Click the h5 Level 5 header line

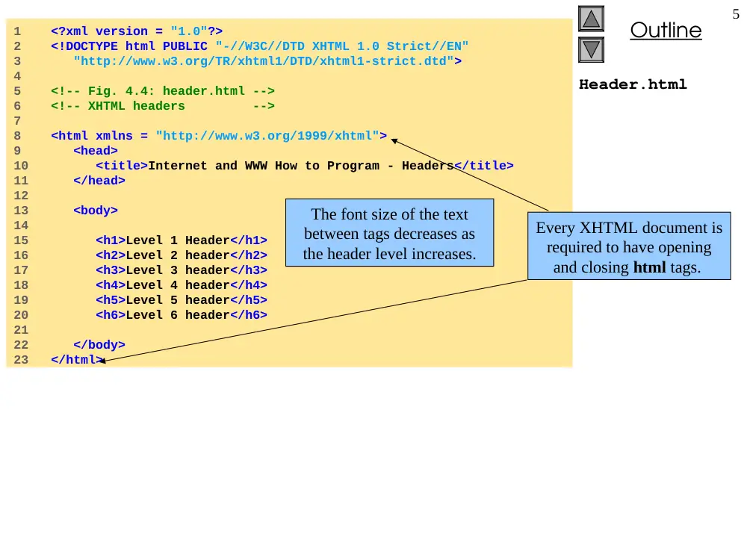[182, 300]
